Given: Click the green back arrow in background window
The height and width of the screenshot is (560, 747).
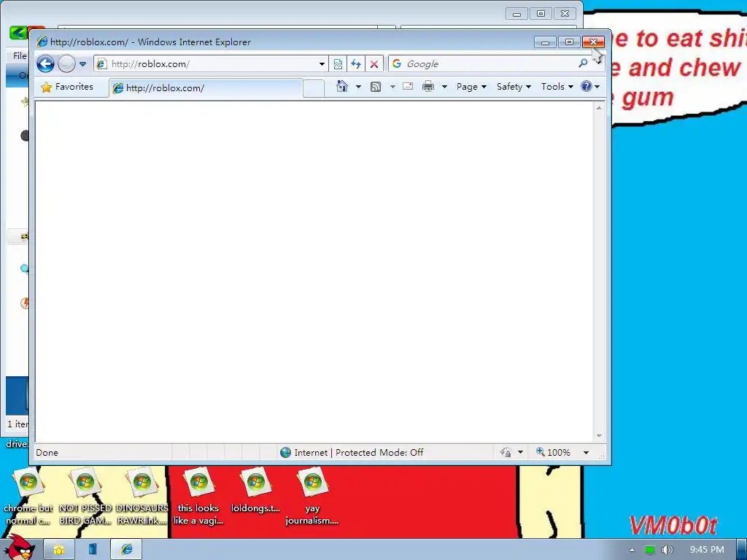Looking at the screenshot, I should pyautogui.click(x=18, y=32).
